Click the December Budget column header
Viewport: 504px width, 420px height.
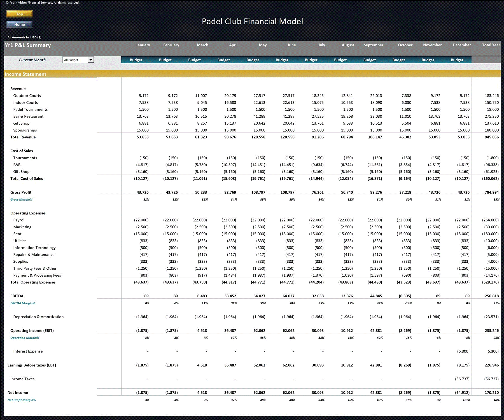click(x=457, y=60)
